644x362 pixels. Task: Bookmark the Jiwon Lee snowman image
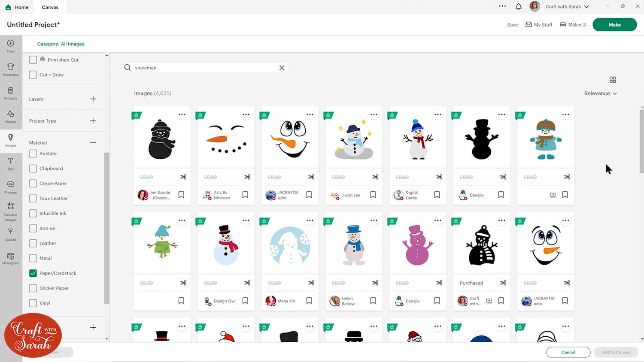coord(373,195)
